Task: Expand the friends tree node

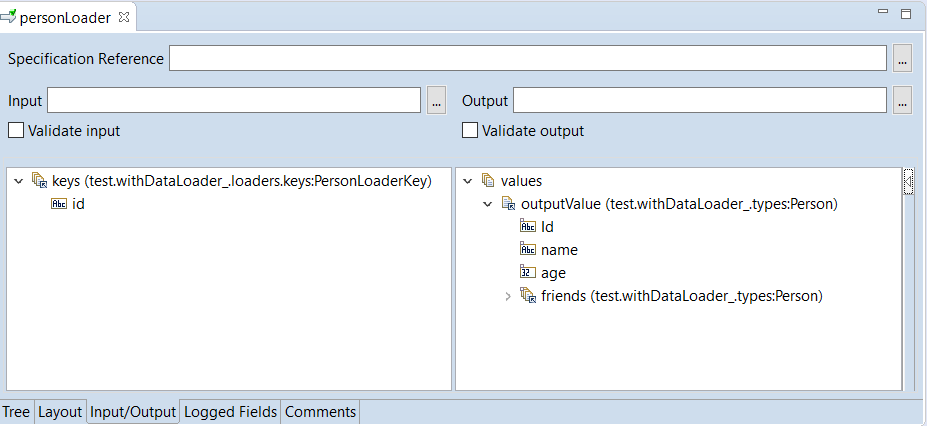Action: 507,296
